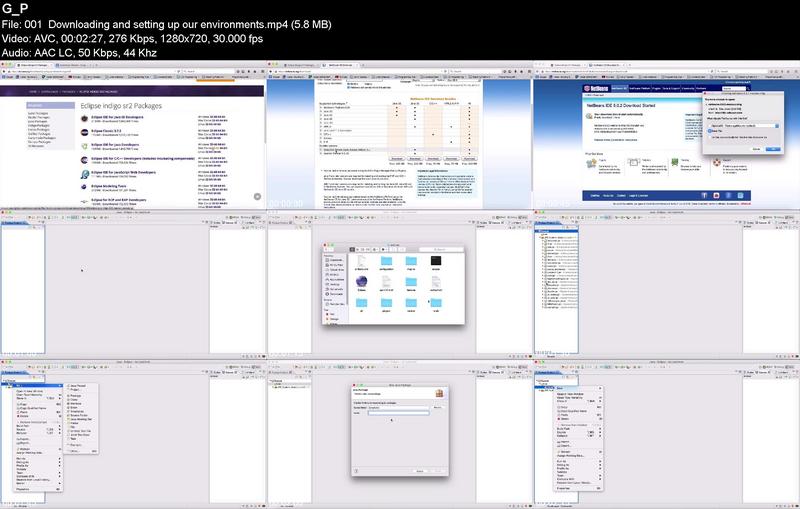Choose the Open with radio option in download dialog
Image resolution: width=800 pixels, height=509 pixels.
coord(710,125)
